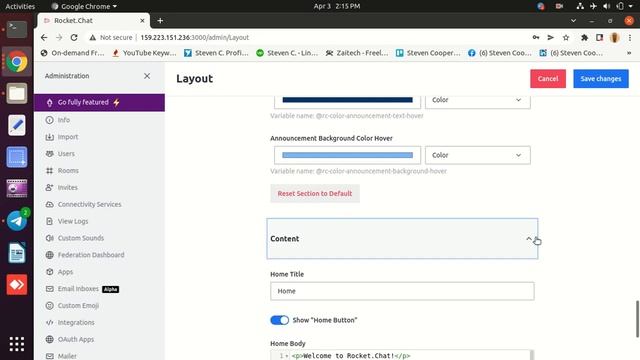Open Color dropdown for announcement text hover
This screenshot has height=360, width=640.
coord(478,101)
